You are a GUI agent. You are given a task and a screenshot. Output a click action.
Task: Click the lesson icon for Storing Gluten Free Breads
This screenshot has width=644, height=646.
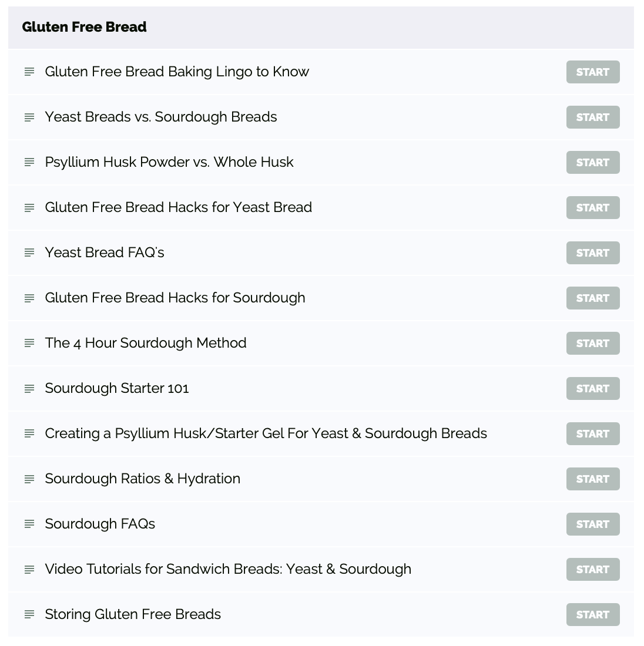(x=29, y=614)
